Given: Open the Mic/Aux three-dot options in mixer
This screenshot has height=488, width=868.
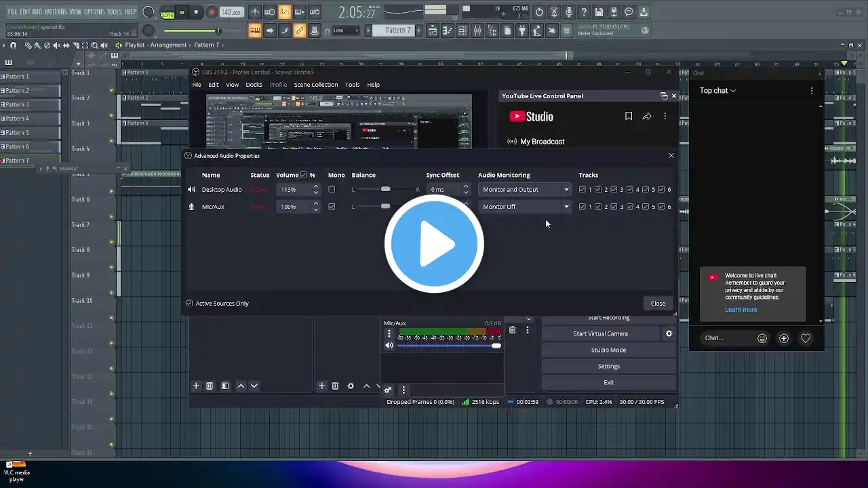Looking at the screenshot, I should [x=389, y=333].
